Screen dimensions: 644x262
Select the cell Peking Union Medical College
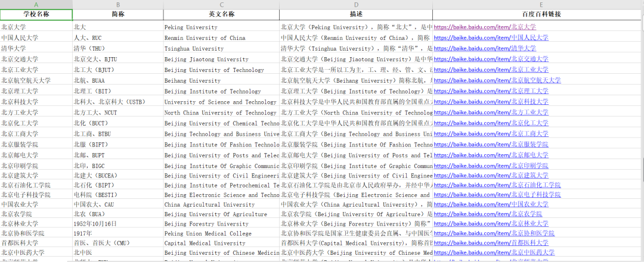click(221, 233)
